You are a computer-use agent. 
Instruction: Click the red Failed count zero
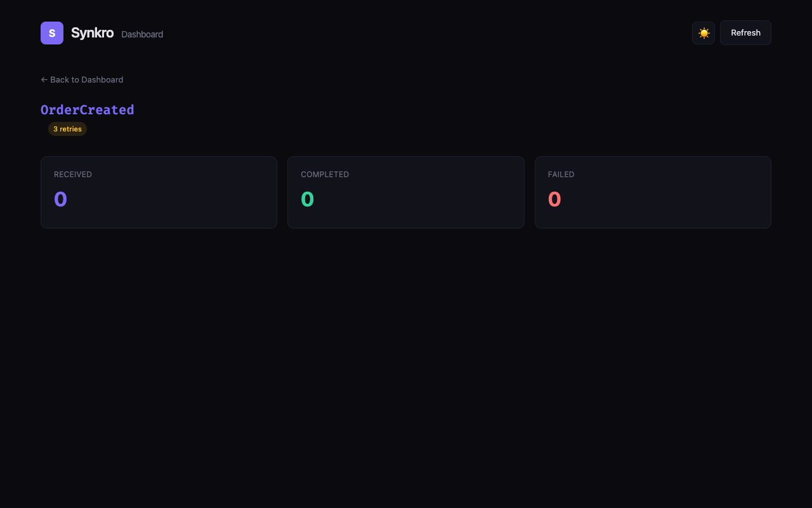click(554, 199)
